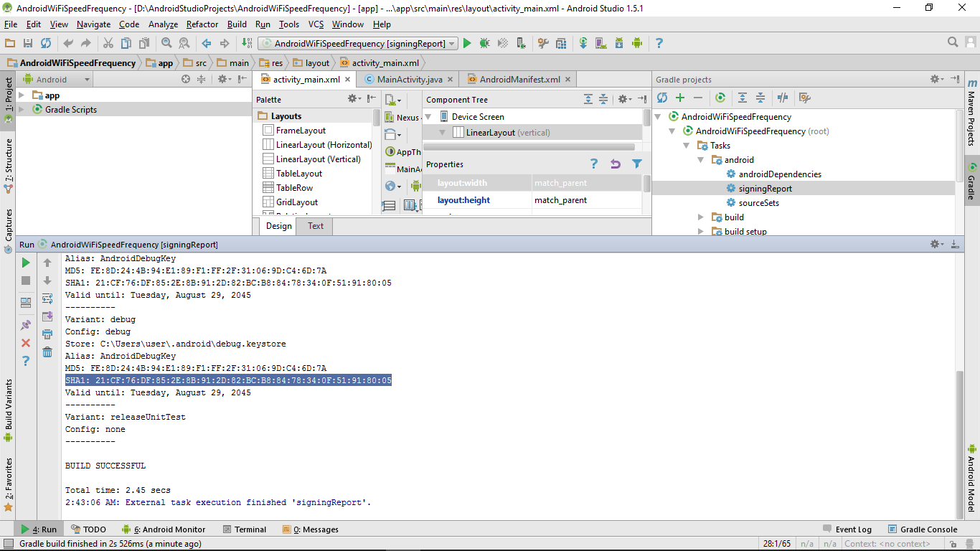Expand the app node in project tree
The width and height of the screenshot is (980, 551).
(x=22, y=95)
